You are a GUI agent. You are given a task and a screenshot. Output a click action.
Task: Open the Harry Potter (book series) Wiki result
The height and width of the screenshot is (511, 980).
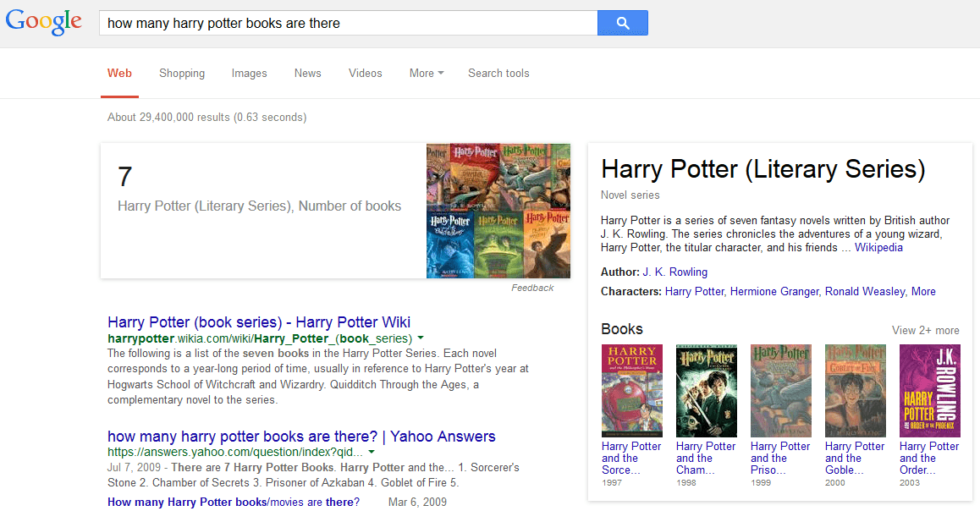coord(259,322)
